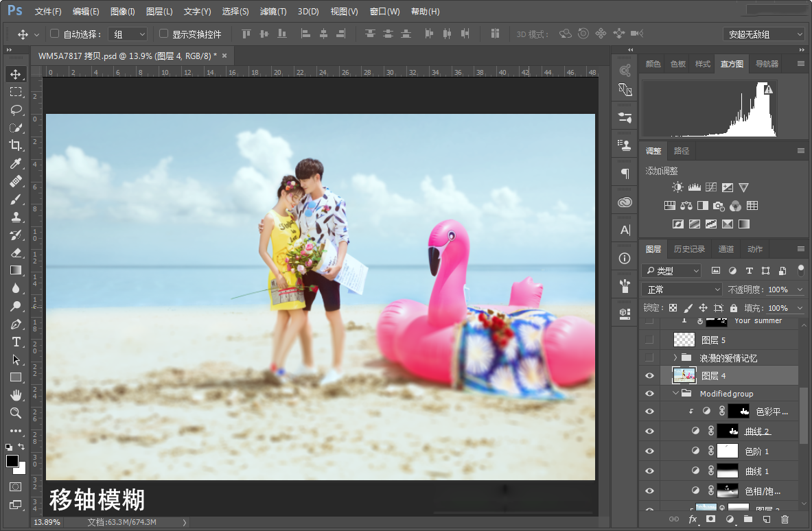The image size is (812, 531).
Task: Open the 正常 blend mode dropdown
Action: [x=682, y=290]
